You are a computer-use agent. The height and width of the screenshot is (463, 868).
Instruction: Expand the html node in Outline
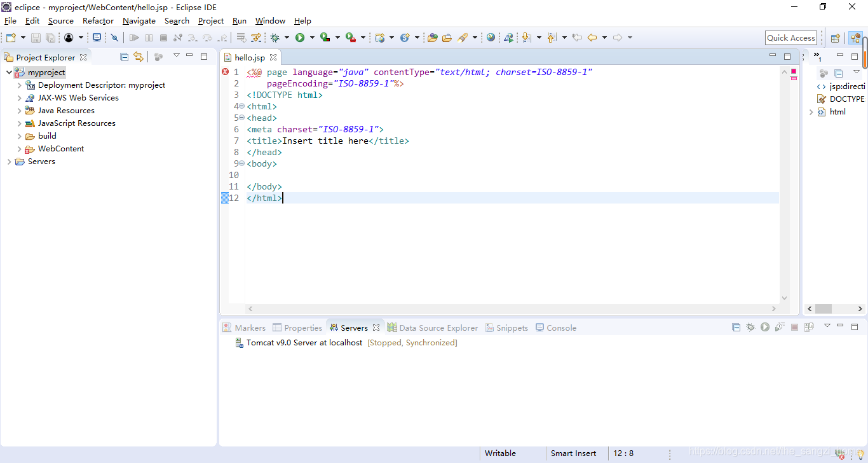point(811,112)
